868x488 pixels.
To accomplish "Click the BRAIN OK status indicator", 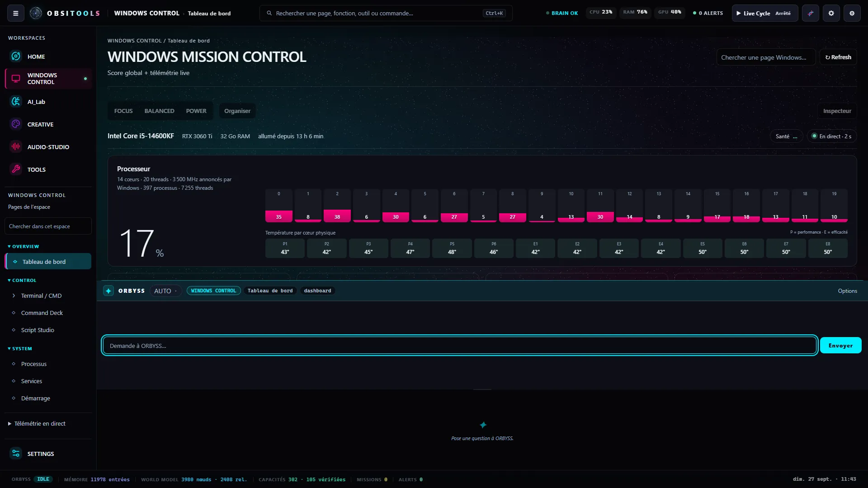I will [562, 13].
